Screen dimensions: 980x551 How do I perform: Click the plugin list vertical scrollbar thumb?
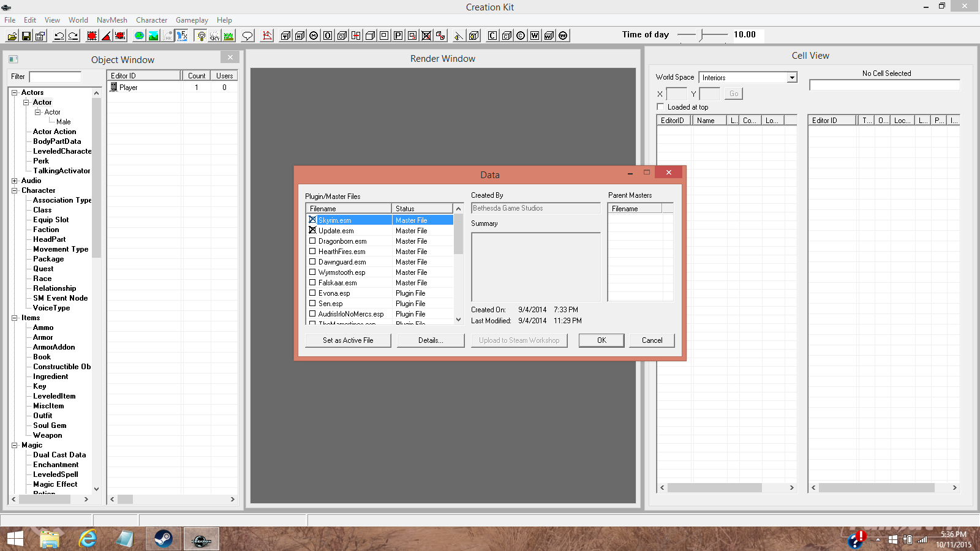coord(458,234)
